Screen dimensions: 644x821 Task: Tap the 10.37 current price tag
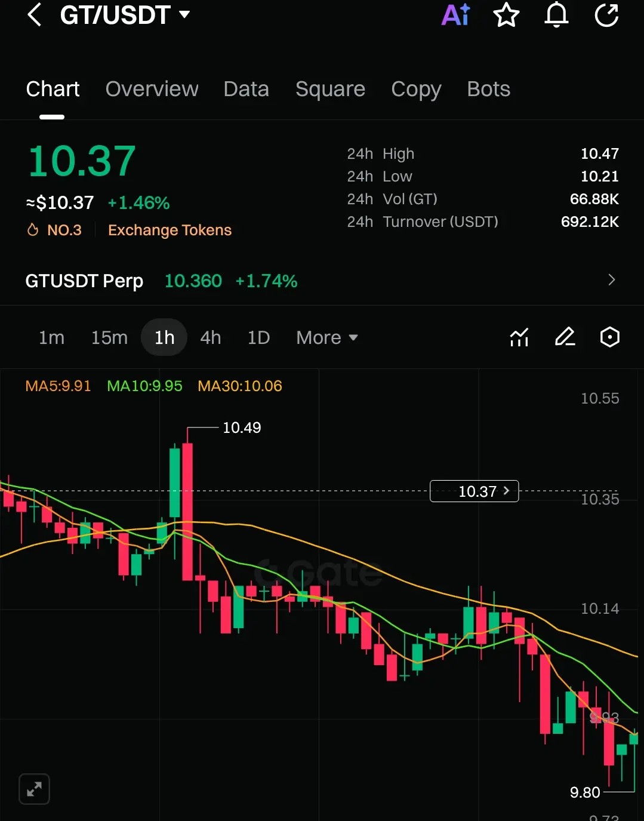pyautogui.click(x=474, y=491)
